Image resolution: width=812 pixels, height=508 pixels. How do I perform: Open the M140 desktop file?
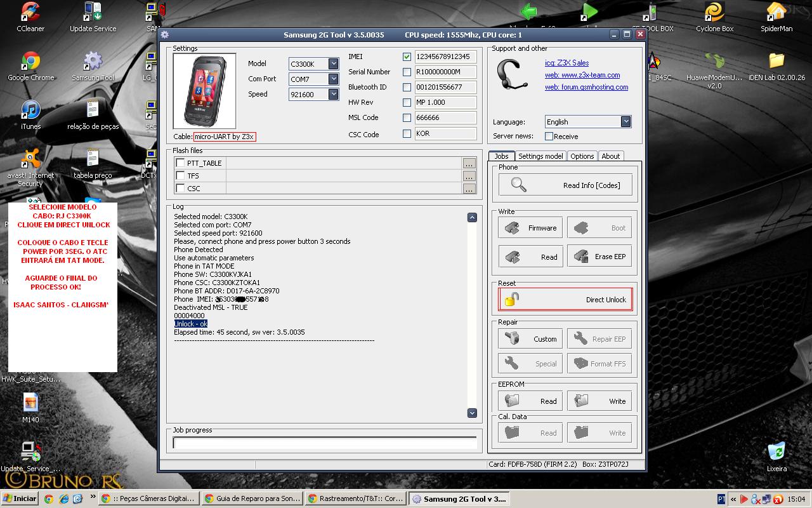30,407
